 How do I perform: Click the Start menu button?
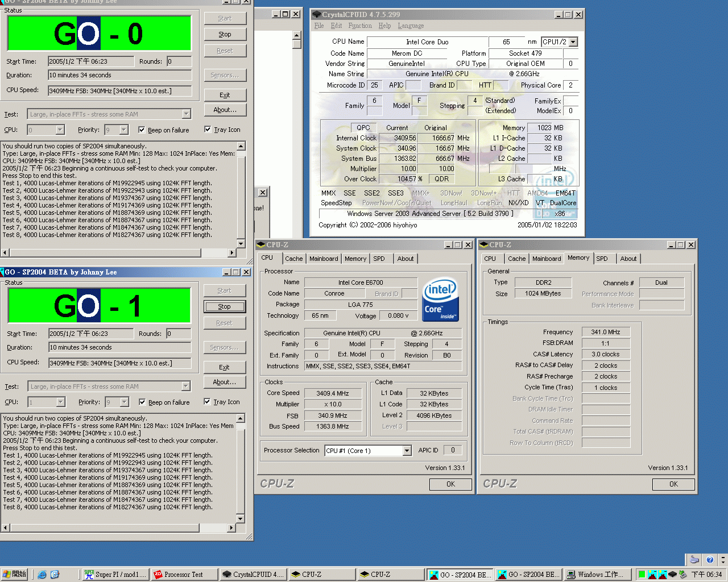click(x=14, y=575)
